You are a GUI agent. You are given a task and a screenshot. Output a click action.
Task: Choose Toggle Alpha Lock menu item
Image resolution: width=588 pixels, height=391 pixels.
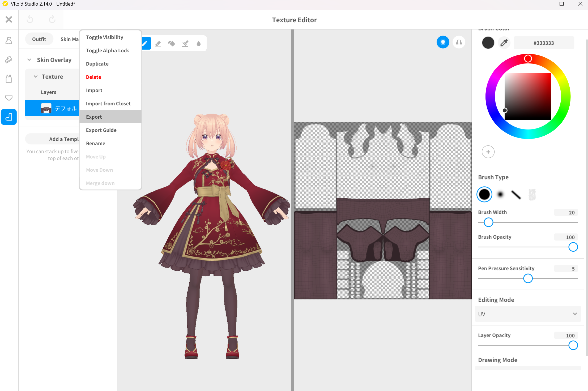110,50
